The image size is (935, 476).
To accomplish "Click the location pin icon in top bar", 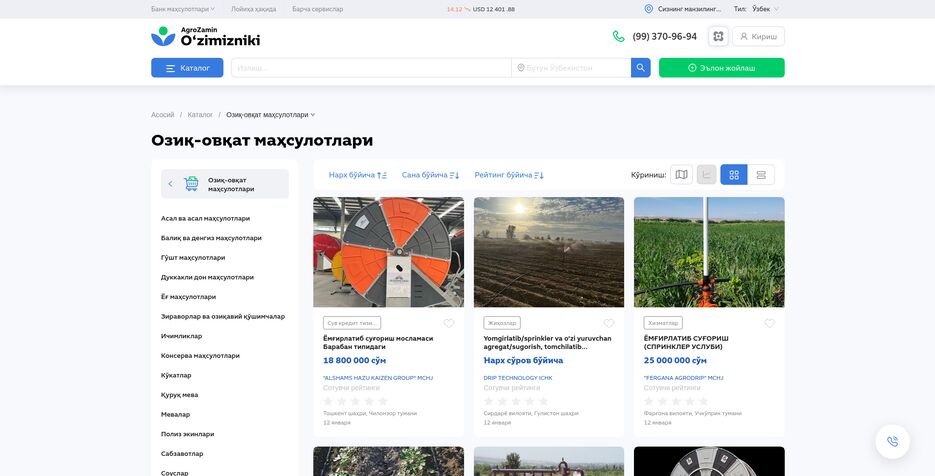I will (x=649, y=9).
